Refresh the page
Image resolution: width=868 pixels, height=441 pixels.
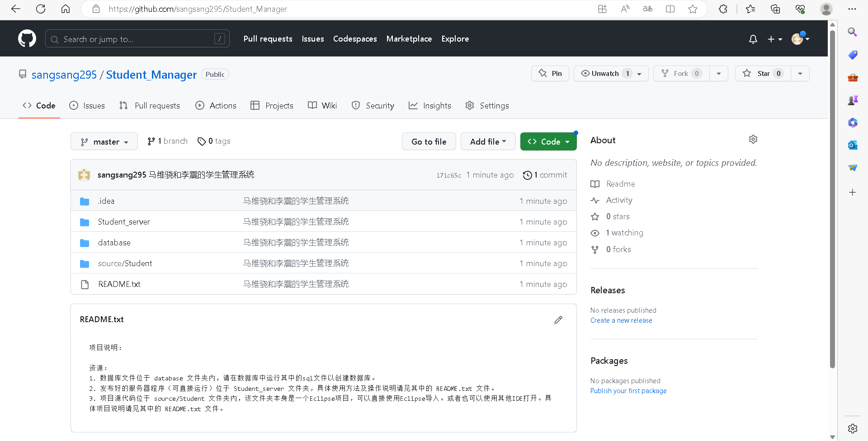41,9
